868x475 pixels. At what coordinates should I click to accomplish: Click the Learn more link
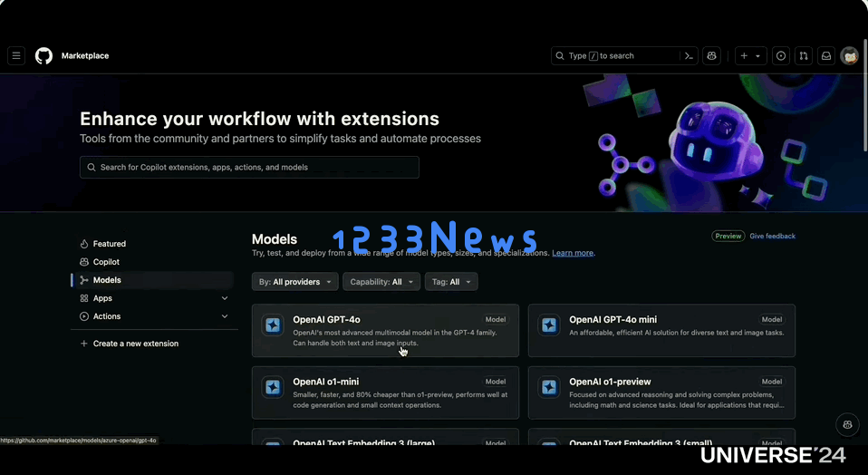pyautogui.click(x=573, y=253)
